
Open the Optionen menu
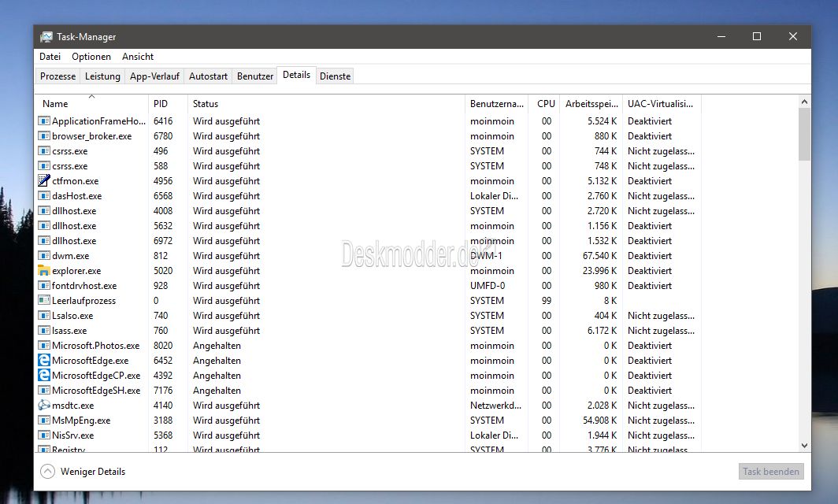91,57
